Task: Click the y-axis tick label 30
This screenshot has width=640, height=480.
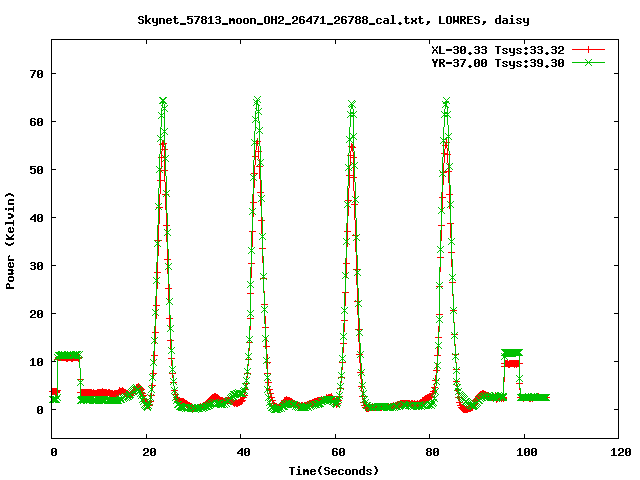Action: (36, 266)
